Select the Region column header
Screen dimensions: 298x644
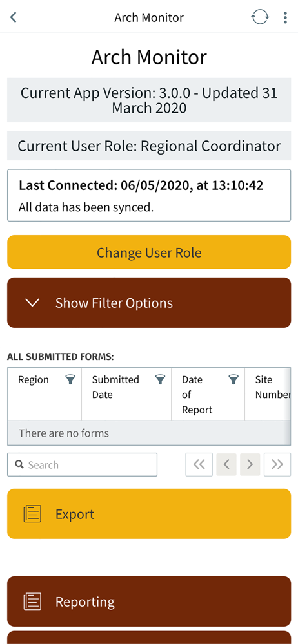[x=45, y=395]
